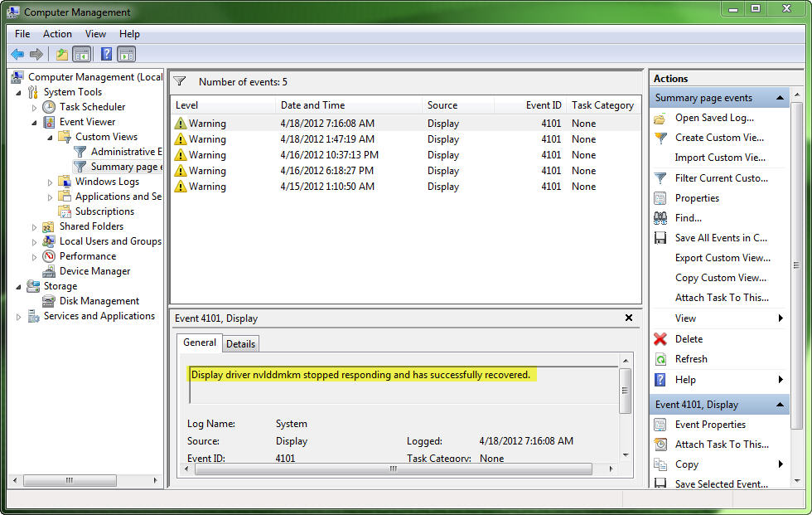Screen dimensions: 812x515
Task: Open the Help menu in menu bar
Action: point(129,34)
